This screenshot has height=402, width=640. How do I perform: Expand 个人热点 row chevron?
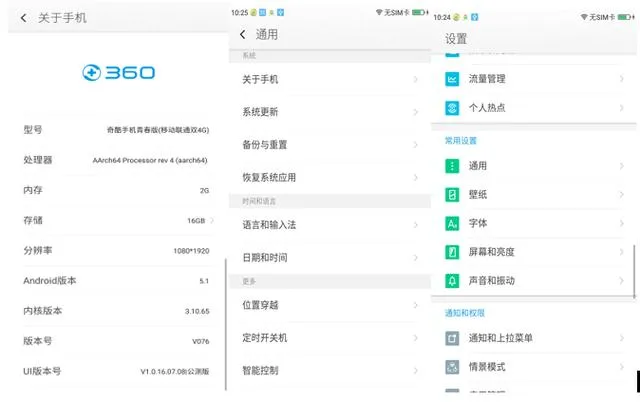(x=621, y=108)
